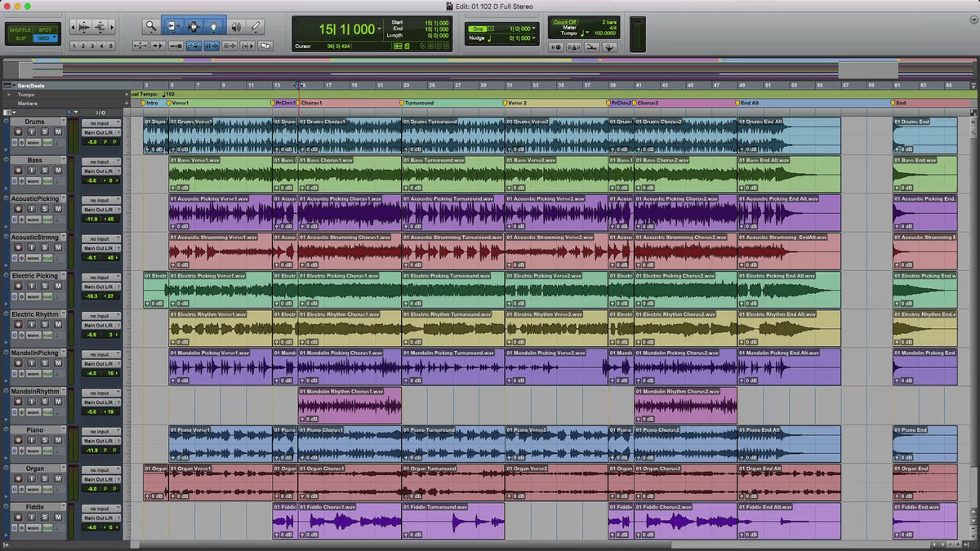Viewport: 980px width, 551px height.
Task: Select the Zoomer magnifying glass tool
Action: 151,26
